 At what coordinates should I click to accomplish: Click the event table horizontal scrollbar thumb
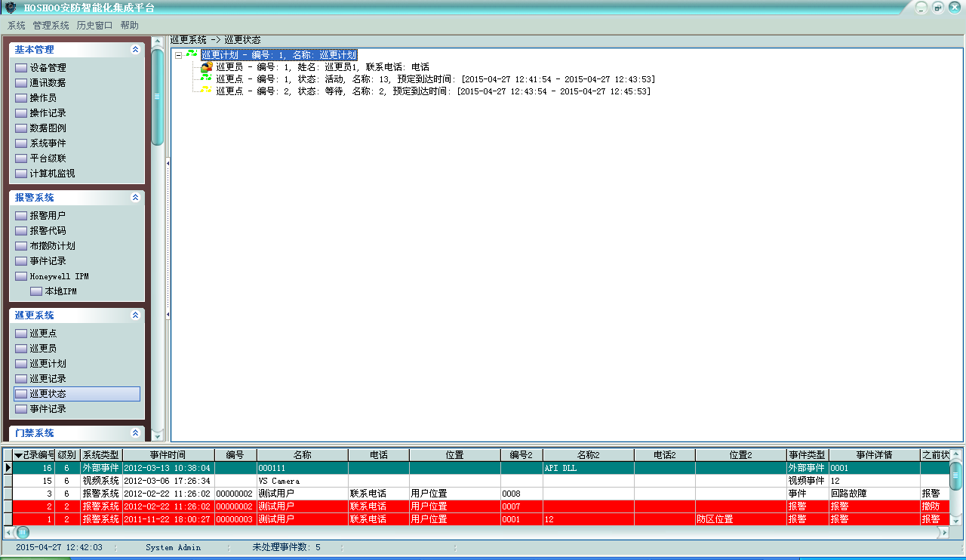tap(23, 532)
